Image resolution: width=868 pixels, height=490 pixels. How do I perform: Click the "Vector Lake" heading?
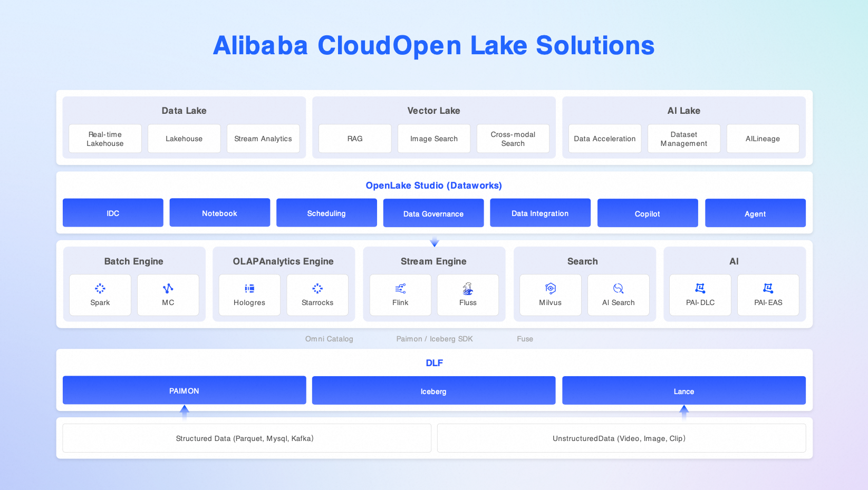[x=433, y=111]
